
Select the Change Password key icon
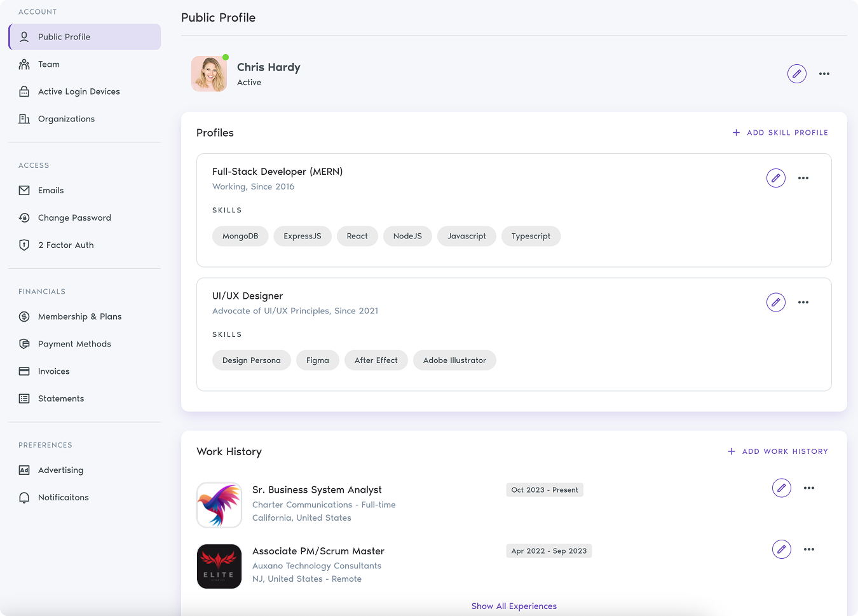click(24, 217)
